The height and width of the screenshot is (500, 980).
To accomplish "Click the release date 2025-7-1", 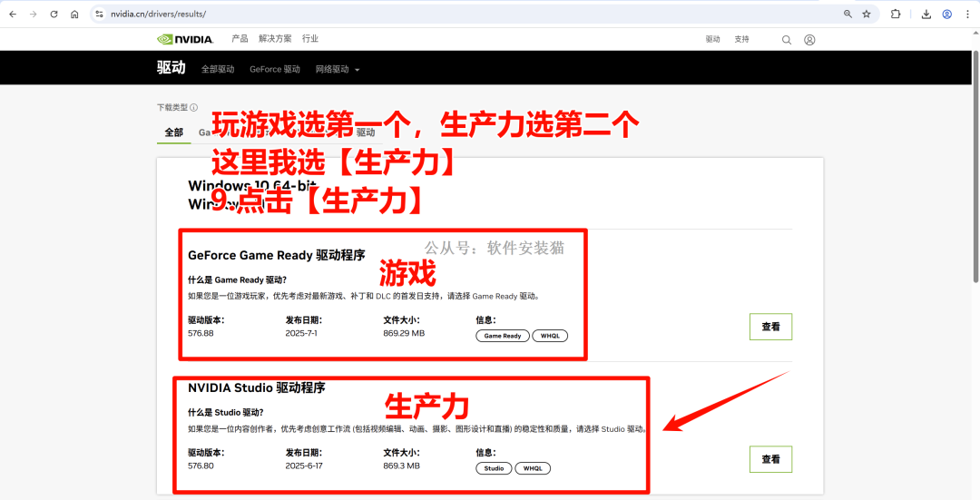I will click(301, 333).
